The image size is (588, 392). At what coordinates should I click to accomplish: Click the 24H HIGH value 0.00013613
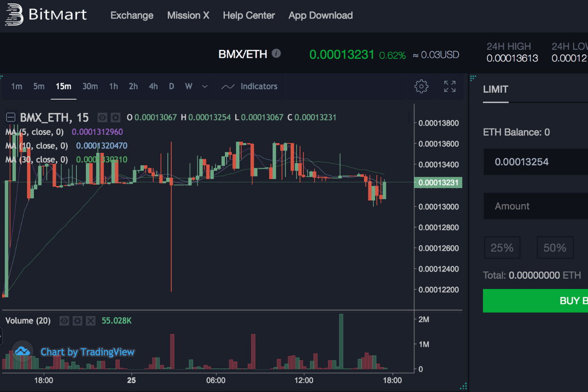point(512,58)
